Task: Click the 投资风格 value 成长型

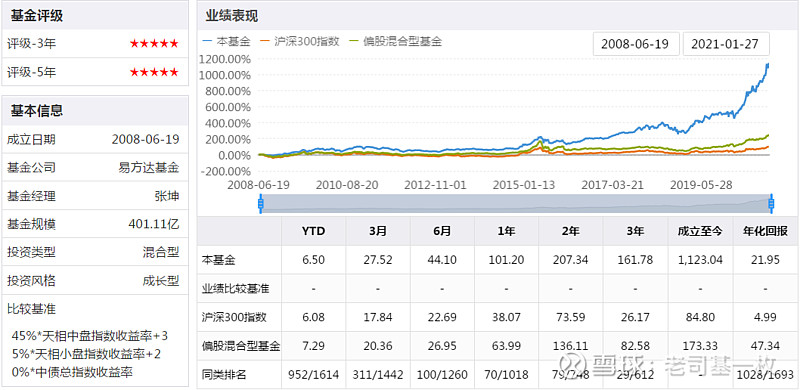Action: click(x=161, y=280)
